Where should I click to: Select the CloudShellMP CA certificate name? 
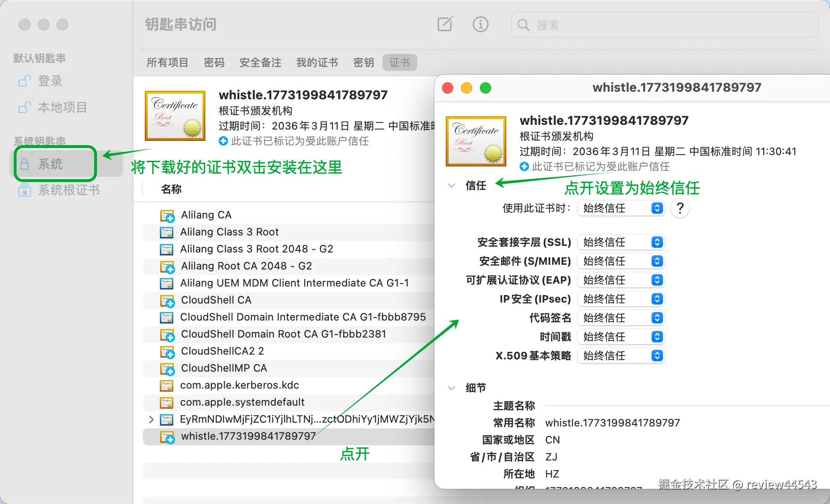(224, 368)
